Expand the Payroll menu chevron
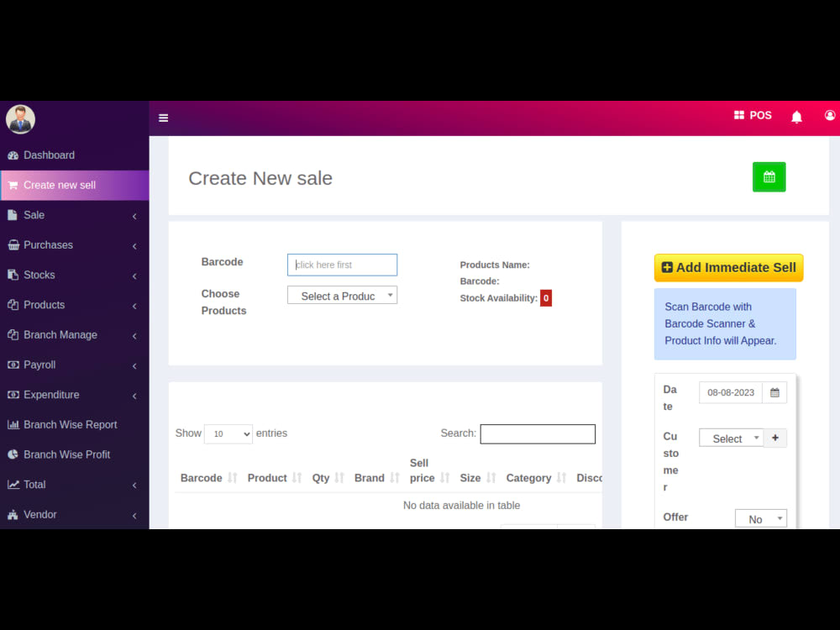Viewport: 840px width, 630px height. 134,366
